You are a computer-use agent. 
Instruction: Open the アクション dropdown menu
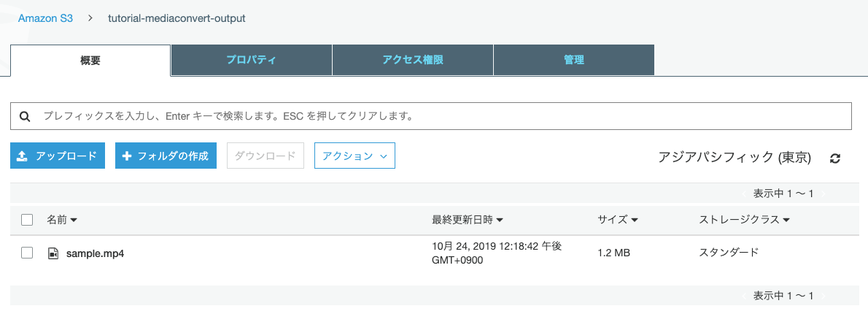354,156
